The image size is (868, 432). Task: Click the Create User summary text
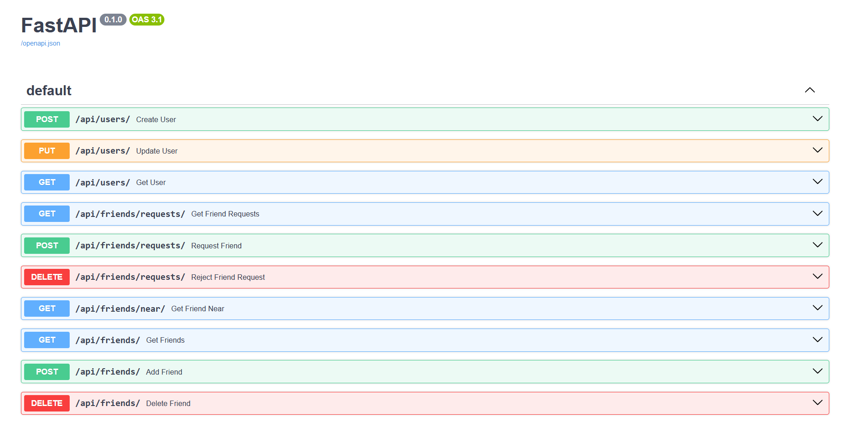(x=156, y=119)
